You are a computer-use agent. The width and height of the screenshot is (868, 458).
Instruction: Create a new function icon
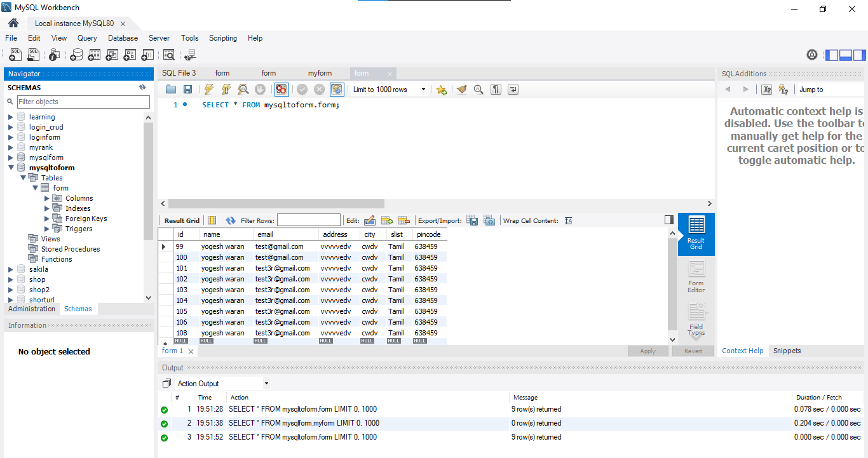click(147, 55)
